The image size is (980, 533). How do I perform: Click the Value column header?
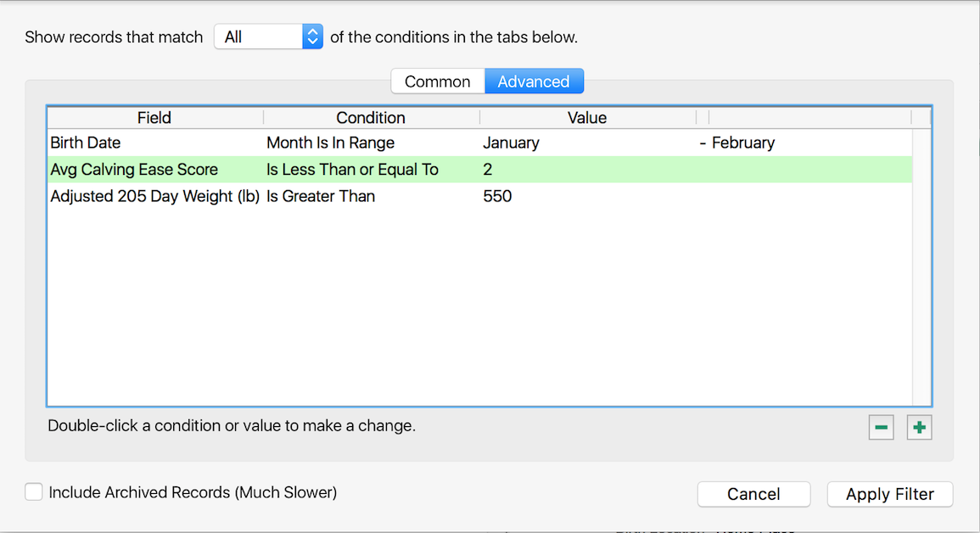[x=587, y=118]
